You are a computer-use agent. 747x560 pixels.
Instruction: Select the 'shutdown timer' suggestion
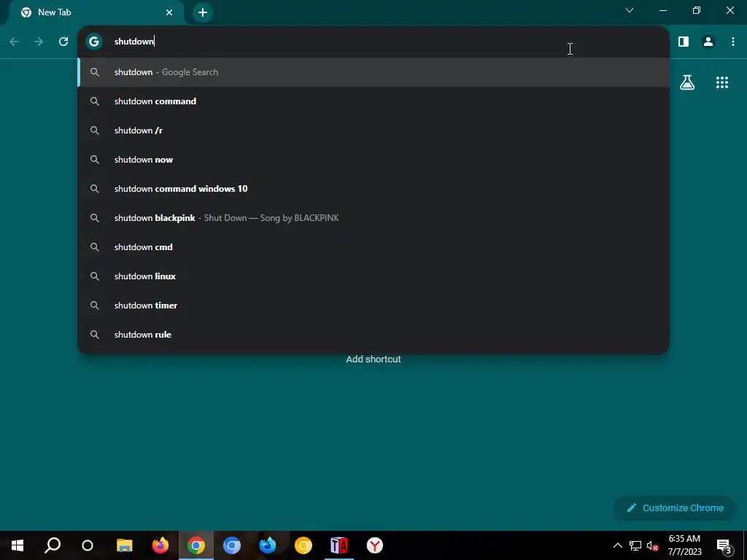(x=373, y=306)
